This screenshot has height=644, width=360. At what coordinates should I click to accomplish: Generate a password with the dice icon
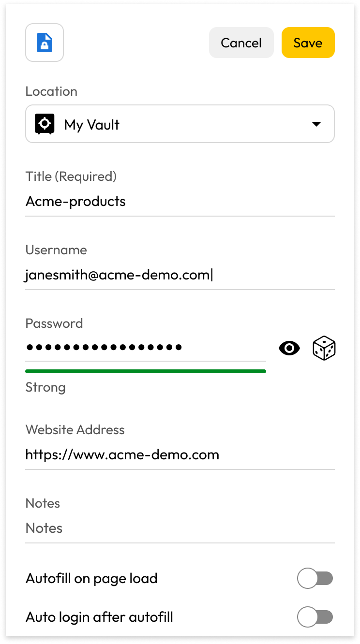tap(324, 349)
